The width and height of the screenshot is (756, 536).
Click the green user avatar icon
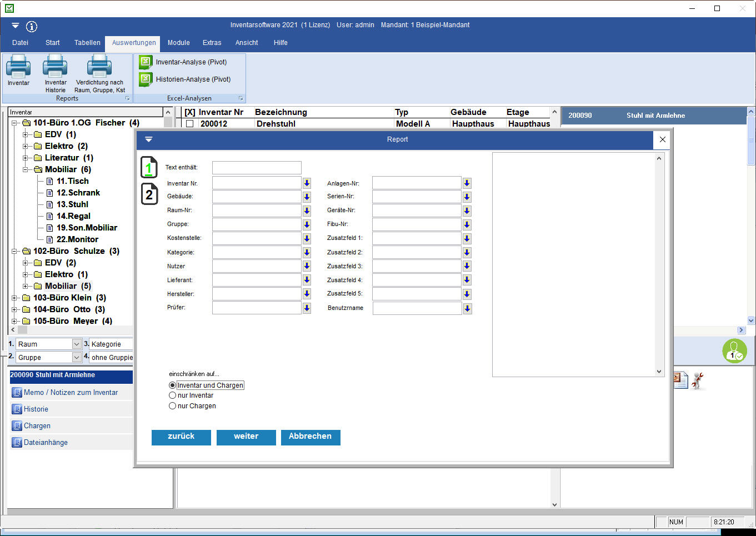[734, 351]
